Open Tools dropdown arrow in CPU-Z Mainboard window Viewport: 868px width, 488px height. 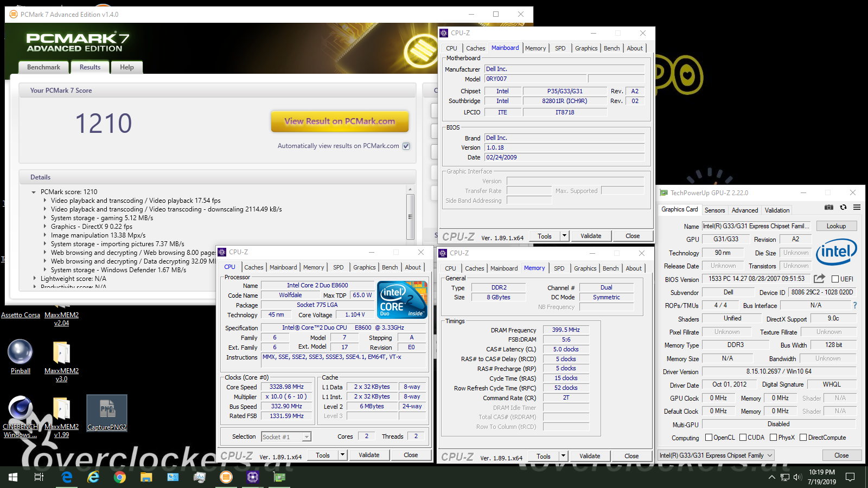(x=564, y=236)
